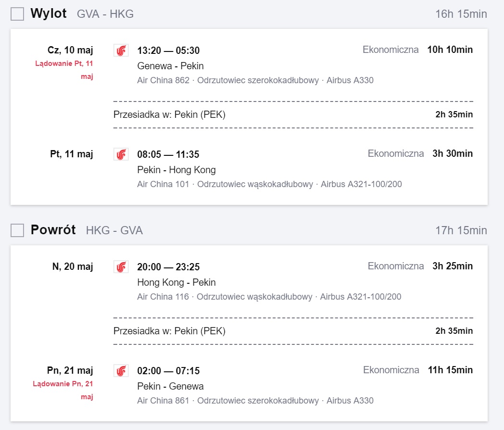Click the 13:20 — 05:30 flight time
This screenshot has width=504, height=430.
(169, 51)
